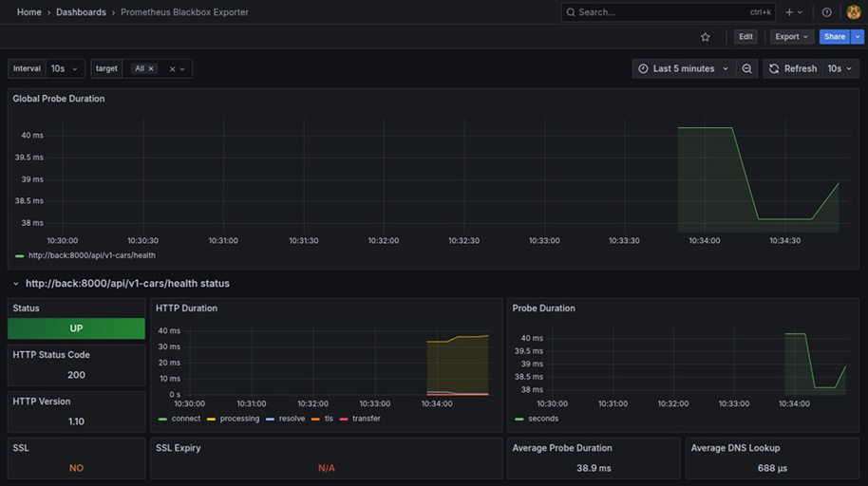Click the search magnifier icon

(570, 12)
